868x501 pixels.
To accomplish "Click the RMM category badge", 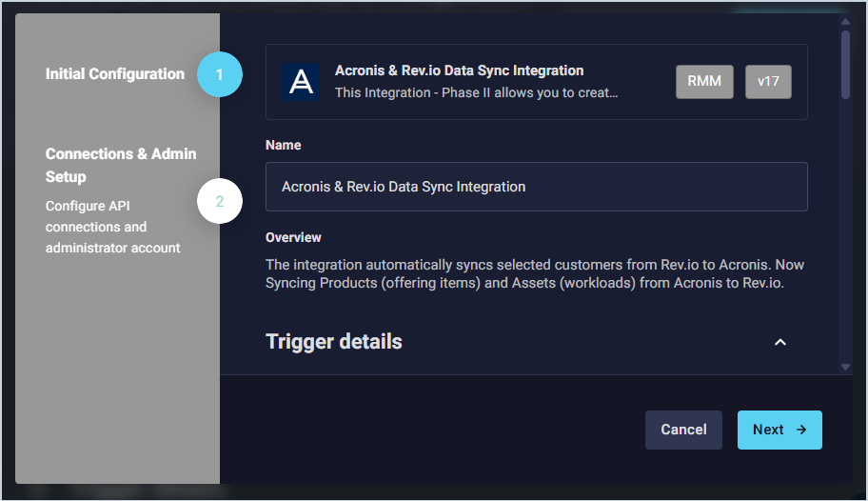I will coord(704,82).
